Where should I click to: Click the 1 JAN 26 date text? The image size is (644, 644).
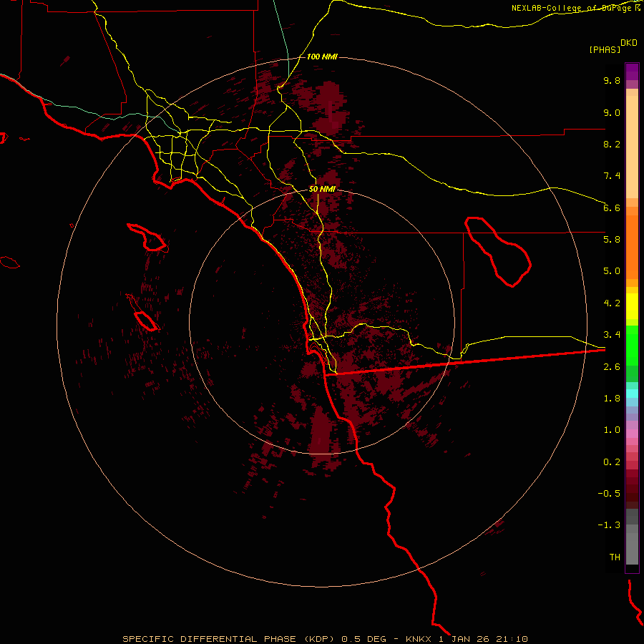[x=464, y=639]
